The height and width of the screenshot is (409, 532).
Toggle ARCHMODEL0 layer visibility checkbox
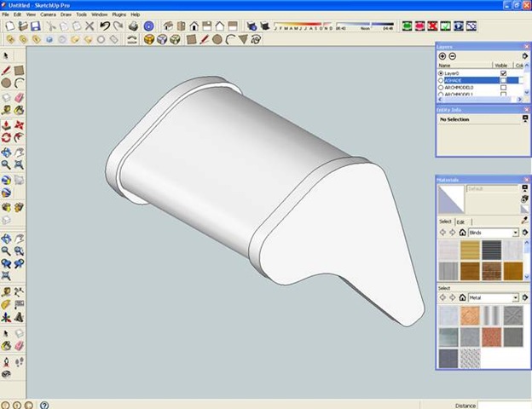pyautogui.click(x=503, y=87)
